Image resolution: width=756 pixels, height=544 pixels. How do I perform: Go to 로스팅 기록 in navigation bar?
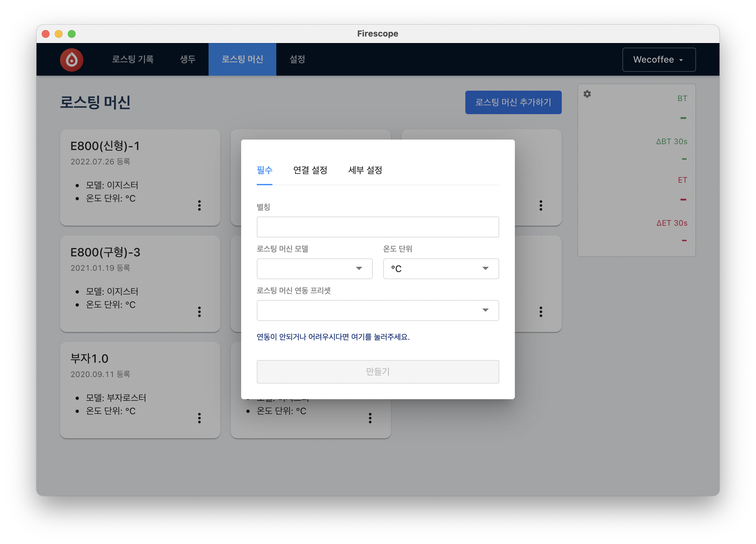tap(133, 59)
